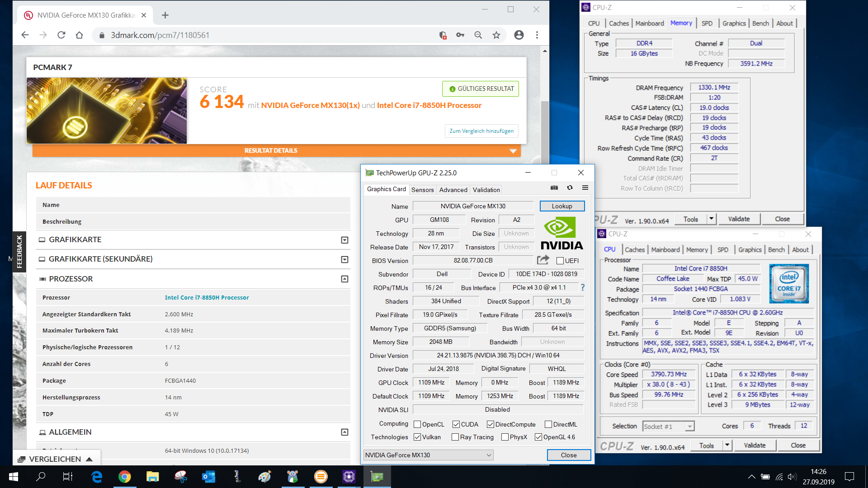Toggle OpenCL checkbox
Screen dimensions: 868x488
417,424
